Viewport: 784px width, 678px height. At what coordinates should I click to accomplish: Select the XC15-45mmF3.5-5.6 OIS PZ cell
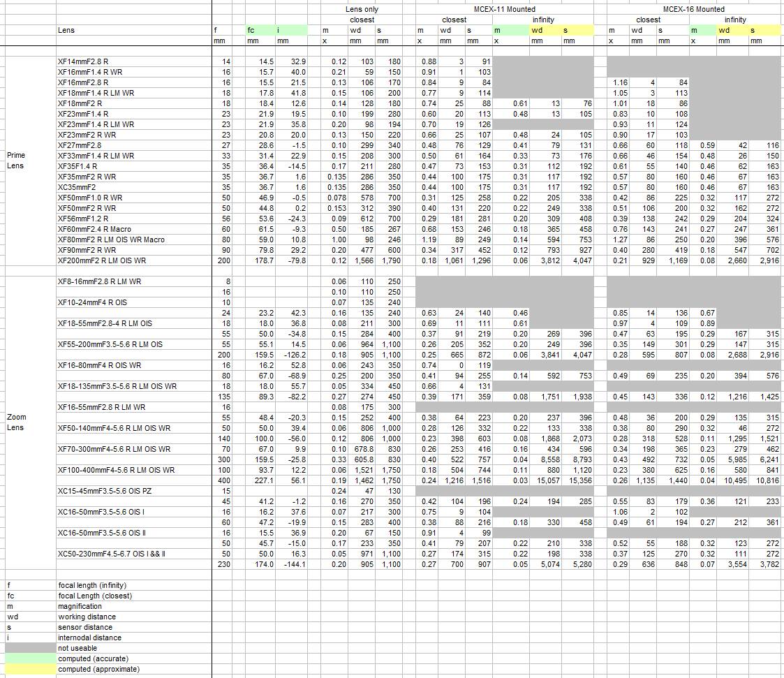[133, 492]
